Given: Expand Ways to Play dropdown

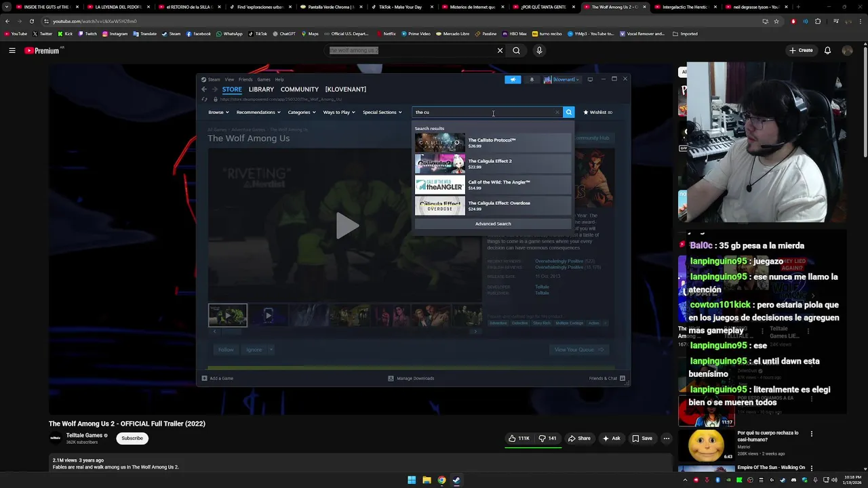Looking at the screenshot, I should pos(340,113).
